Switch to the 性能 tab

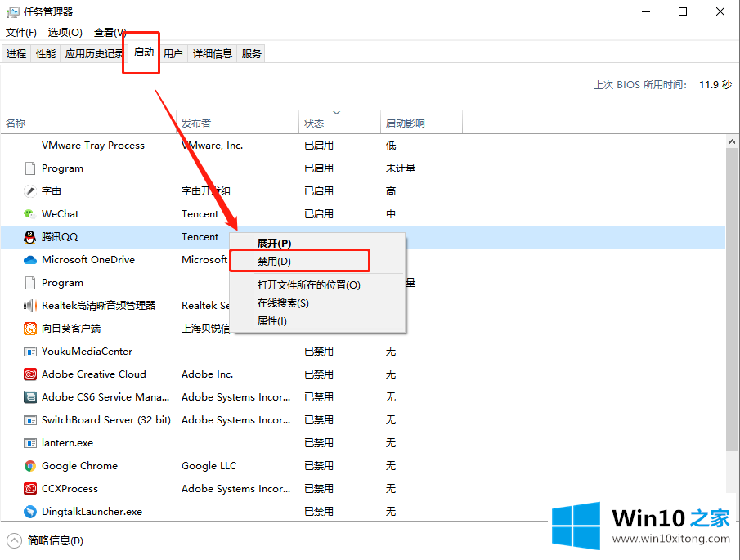point(46,54)
